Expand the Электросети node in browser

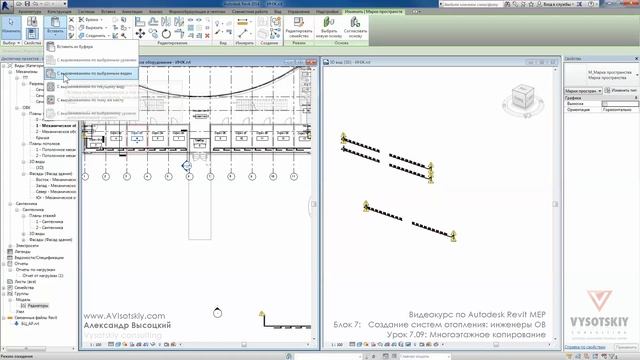coord(10,246)
